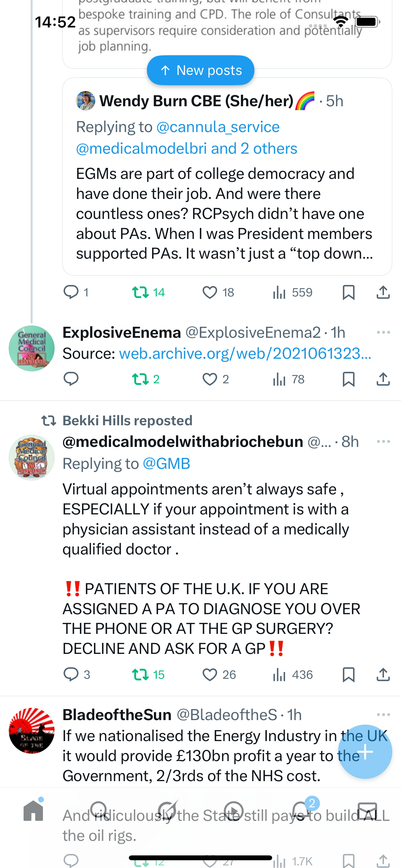Share the post with 436 views
Viewport: 401px width, 868px height.
383,675
